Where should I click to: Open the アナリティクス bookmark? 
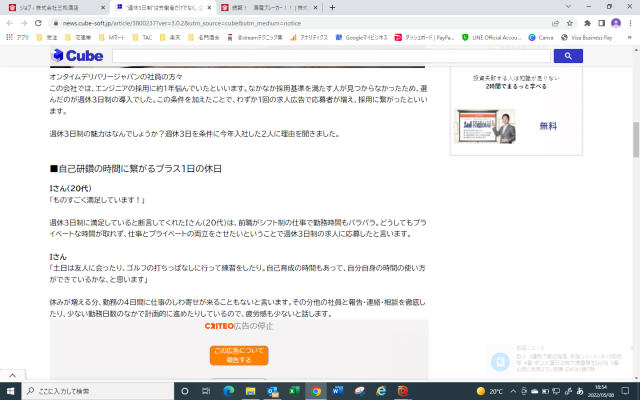(x=309, y=38)
